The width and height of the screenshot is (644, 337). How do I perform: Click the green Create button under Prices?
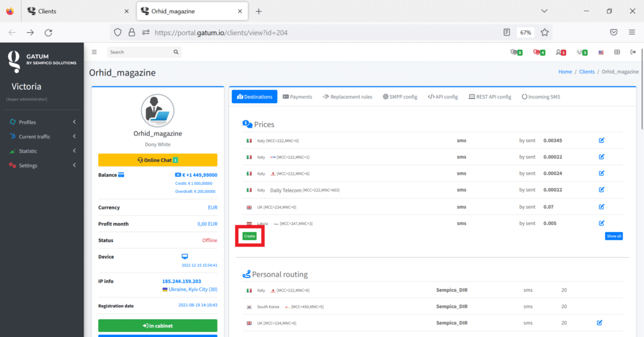[249, 236]
